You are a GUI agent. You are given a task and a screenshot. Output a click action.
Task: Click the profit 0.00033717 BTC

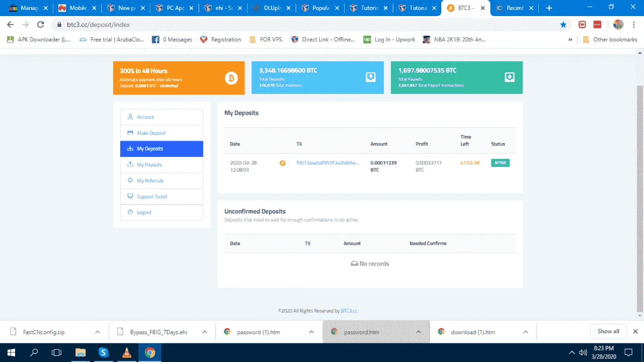click(x=428, y=166)
